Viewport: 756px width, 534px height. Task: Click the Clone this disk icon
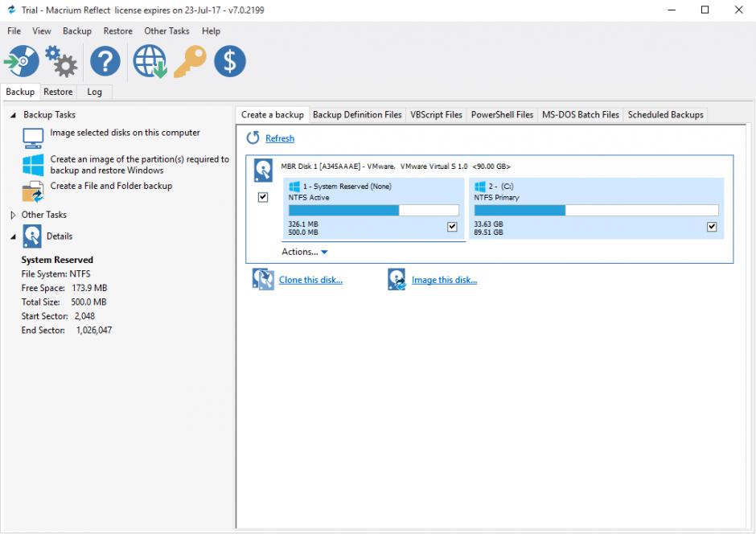263,280
